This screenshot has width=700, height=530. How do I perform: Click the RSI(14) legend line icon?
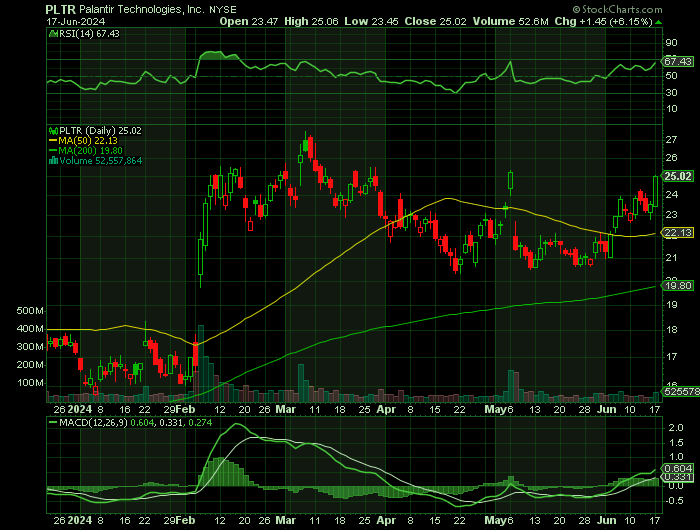(x=53, y=33)
